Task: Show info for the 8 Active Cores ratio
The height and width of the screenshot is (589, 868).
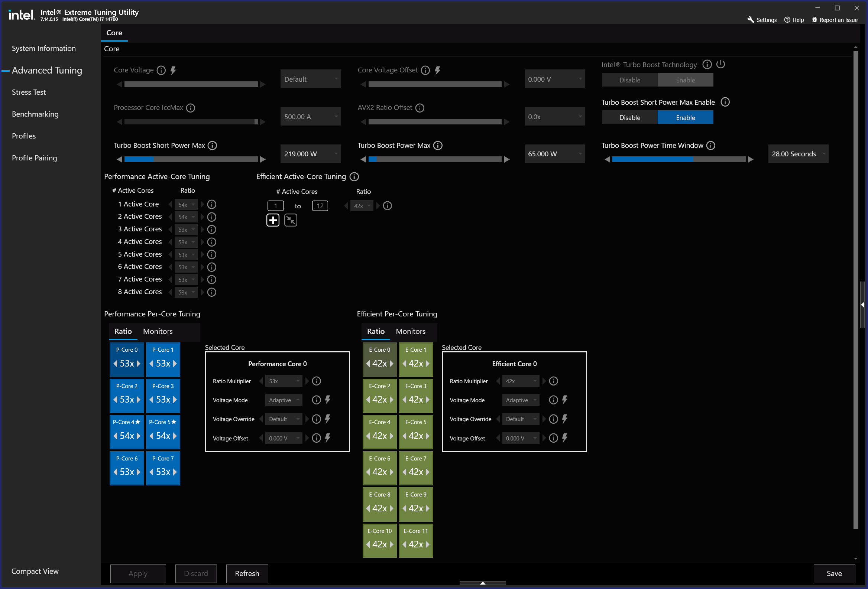Action: point(212,292)
